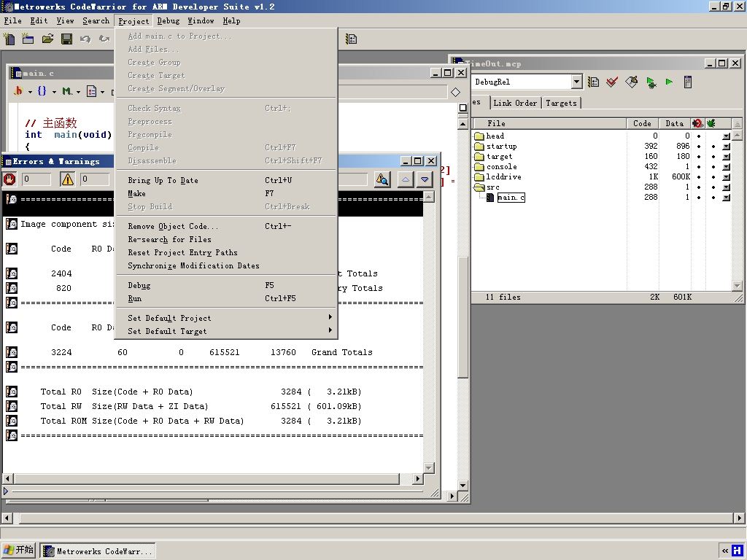747x560 pixels.
Task: Toggle debug dot for main.c row
Action: pos(713,197)
